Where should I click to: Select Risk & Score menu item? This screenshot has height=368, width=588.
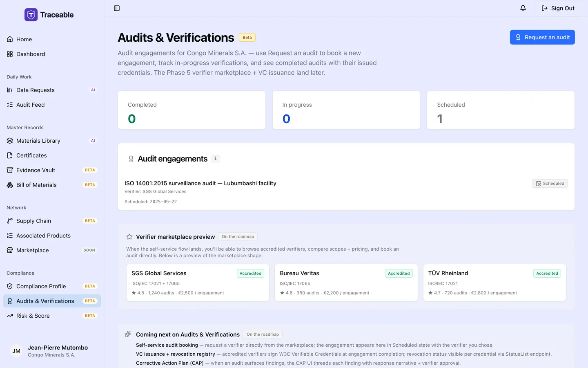click(x=52, y=316)
